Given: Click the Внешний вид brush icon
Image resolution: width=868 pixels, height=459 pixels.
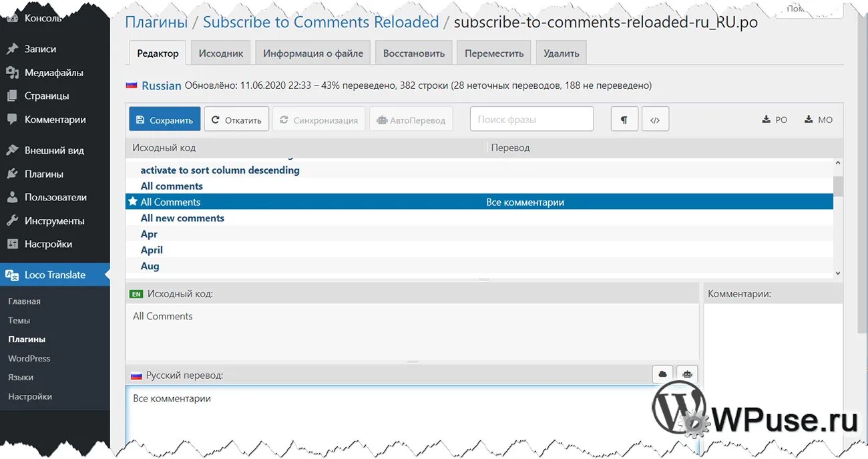Looking at the screenshot, I should 12,150.
